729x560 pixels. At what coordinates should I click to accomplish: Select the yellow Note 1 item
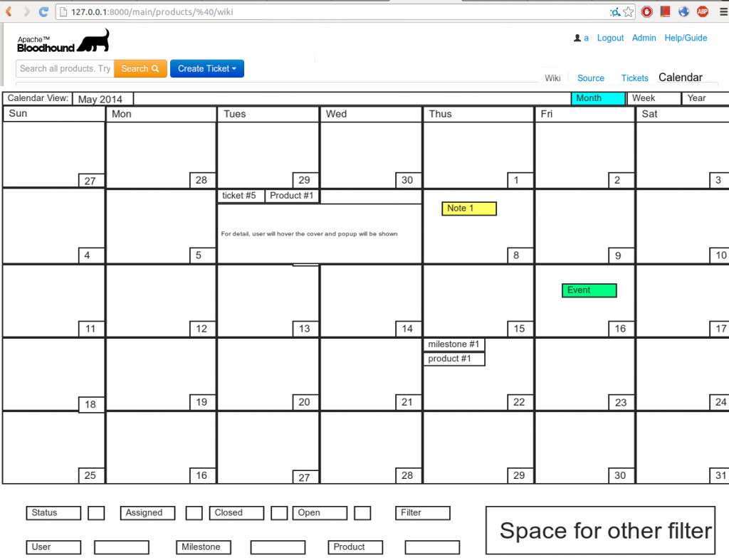(468, 208)
